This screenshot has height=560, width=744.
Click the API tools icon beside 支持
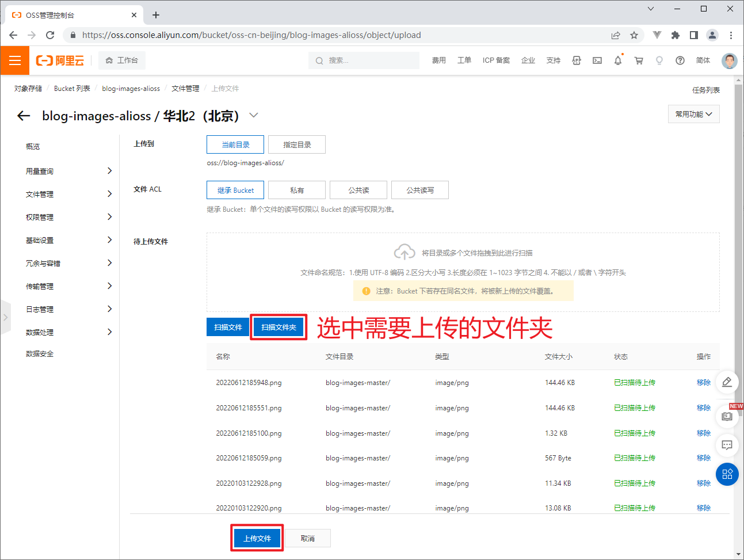pos(577,60)
